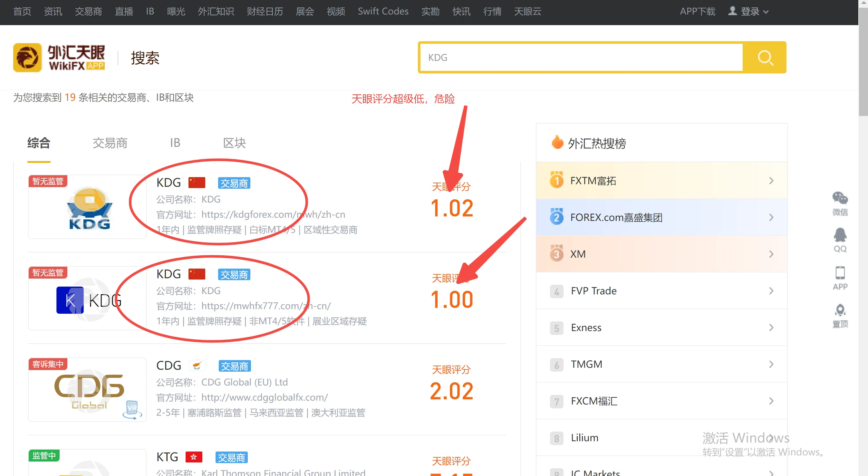Click the rank 4 number badge
868x476 pixels.
click(x=556, y=291)
